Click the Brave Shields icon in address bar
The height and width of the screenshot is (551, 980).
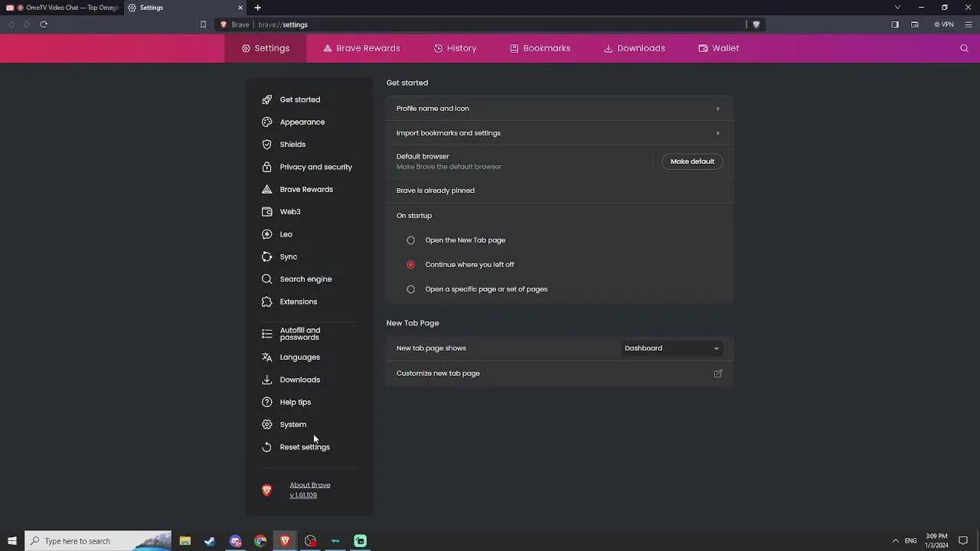tap(756, 24)
